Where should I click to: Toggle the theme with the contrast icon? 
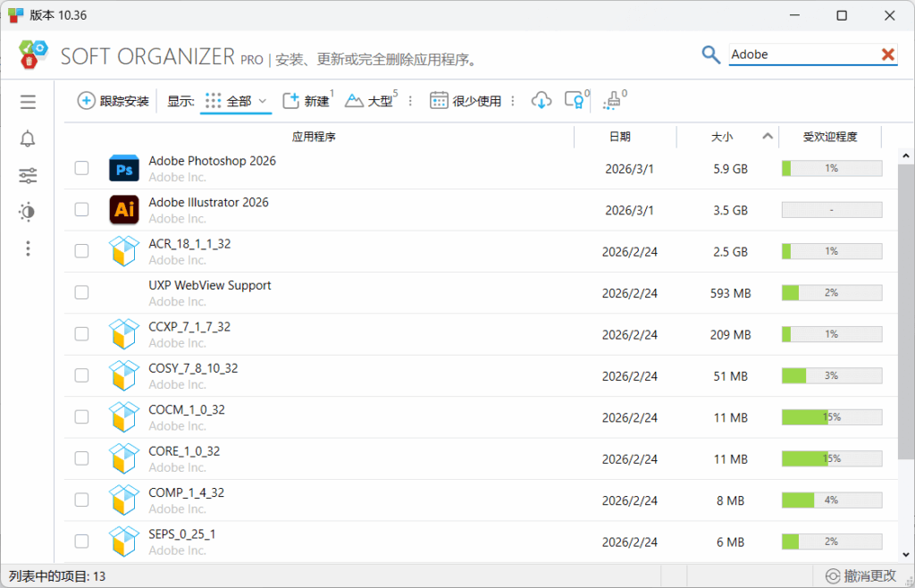click(x=27, y=212)
